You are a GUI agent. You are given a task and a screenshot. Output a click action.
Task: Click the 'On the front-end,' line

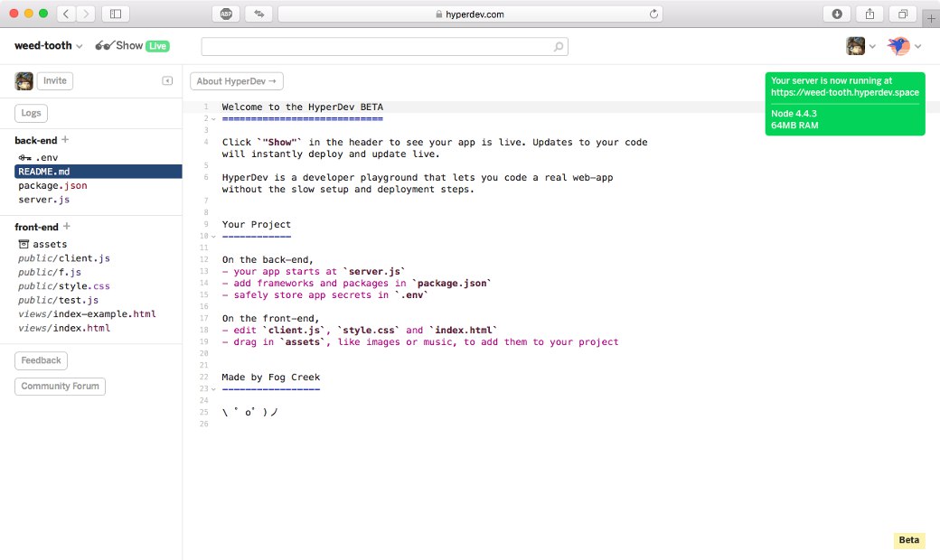point(270,318)
